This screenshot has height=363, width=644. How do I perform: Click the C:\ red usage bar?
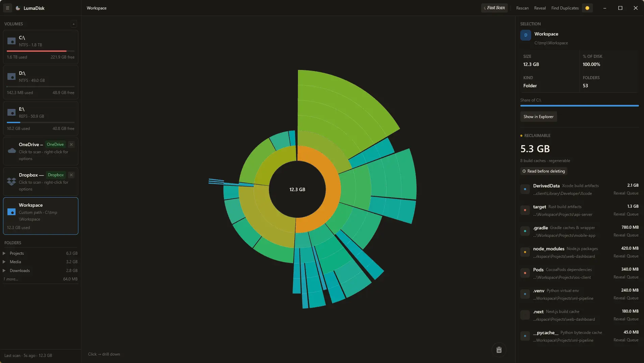[41, 51]
